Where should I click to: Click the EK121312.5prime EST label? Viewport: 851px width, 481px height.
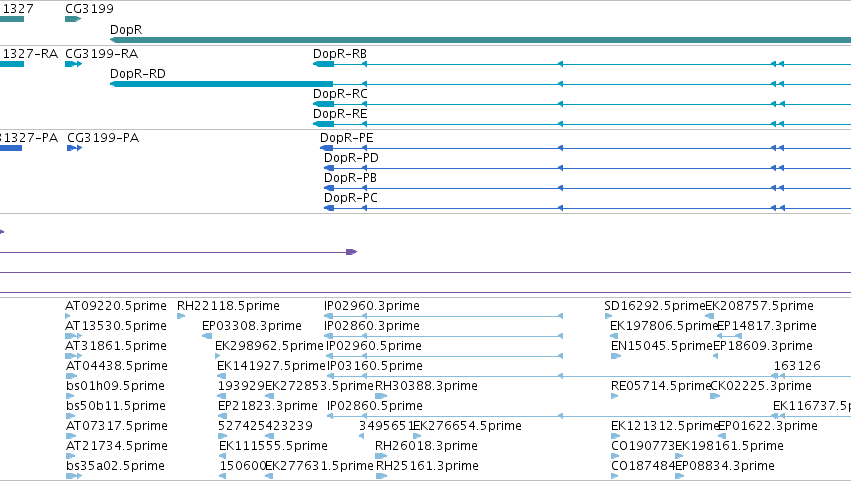click(664, 426)
